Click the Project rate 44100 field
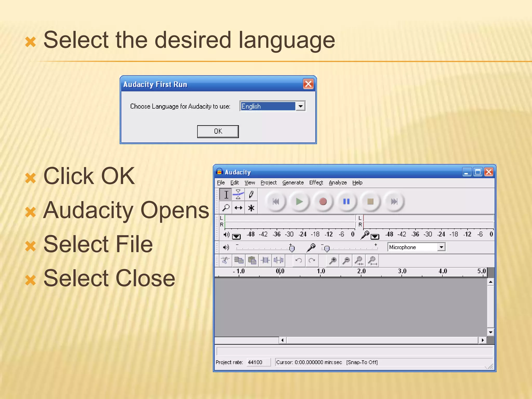 pos(258,362)
